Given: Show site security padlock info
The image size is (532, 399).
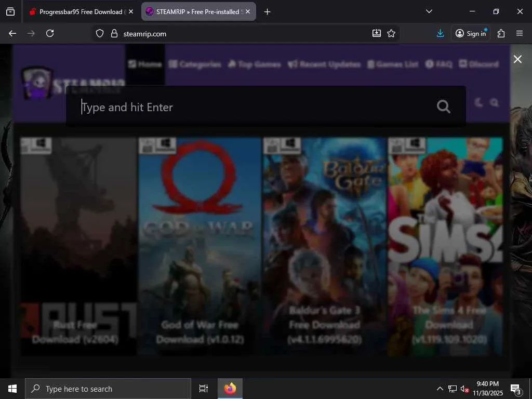Looking at the screenshot, I should coord(114,34).
